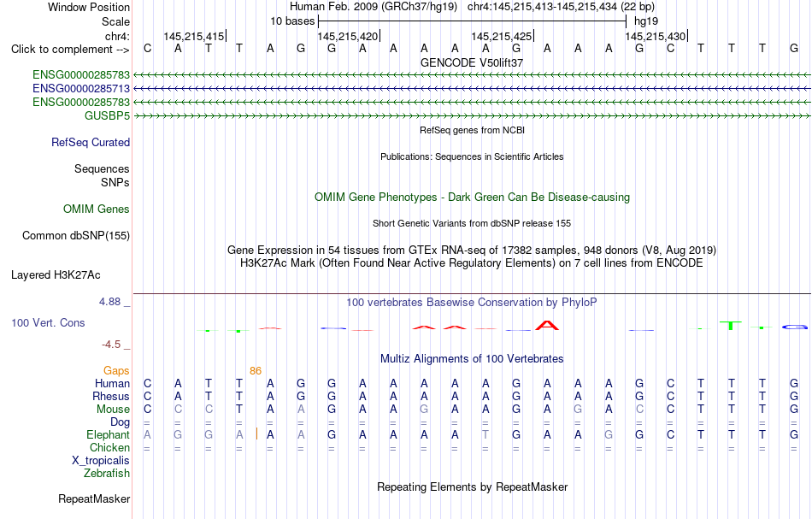
Task: Click the 'Click to complement -->' label
Action: click(70, 50)
